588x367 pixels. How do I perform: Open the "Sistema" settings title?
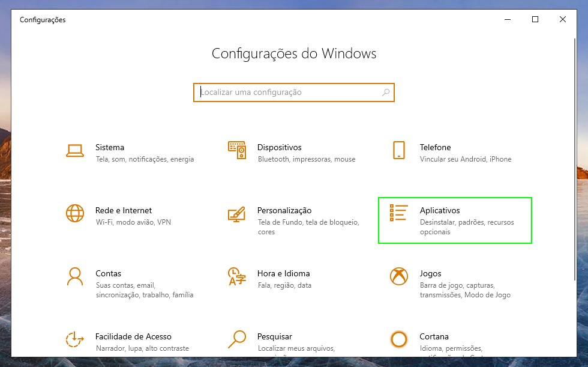click(x=109, y=148)
